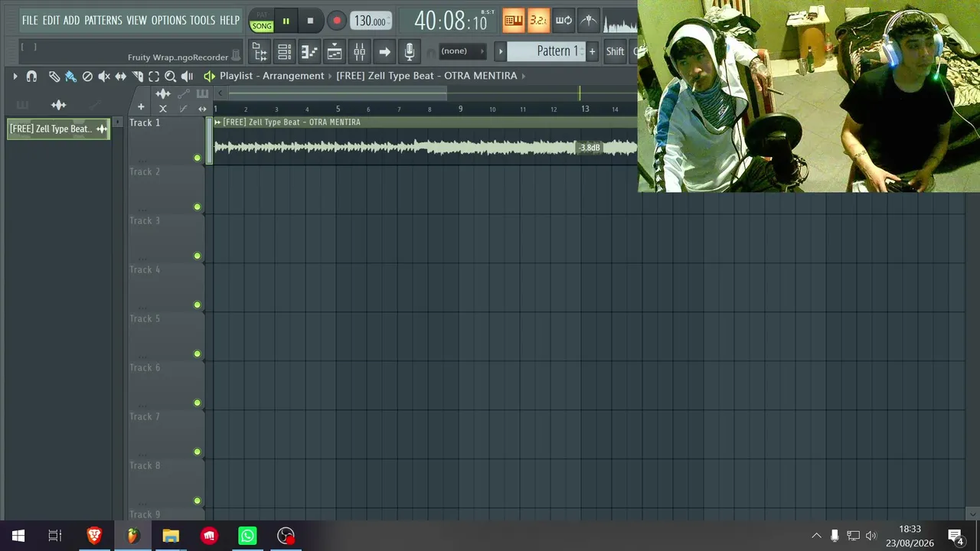
Task: Select the Delete tool
Action: click(x=87, y=76)
